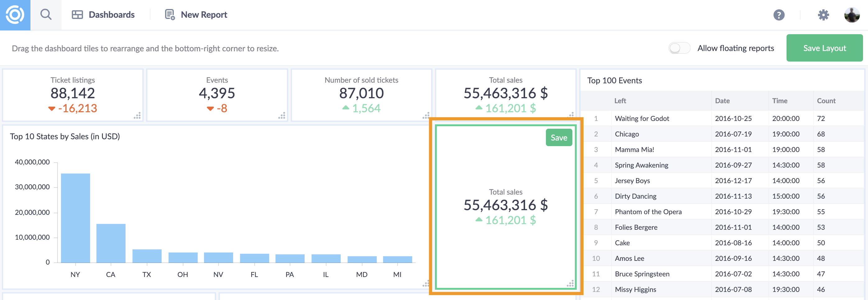
Task: Click the Dashboards grid icon
Action: pyautogui.click(x=77, y=15)
